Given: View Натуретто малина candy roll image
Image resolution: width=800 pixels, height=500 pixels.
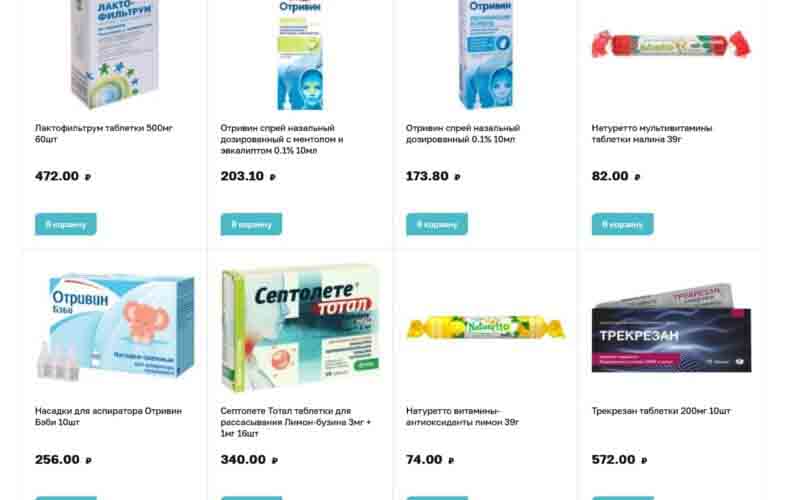Looking at the screenshot, I should [x=671, y=44].
